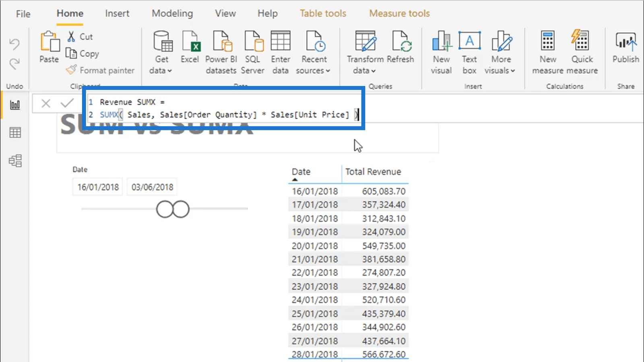
Task: Sort by the Date column header
Action: tap(301, 172)
